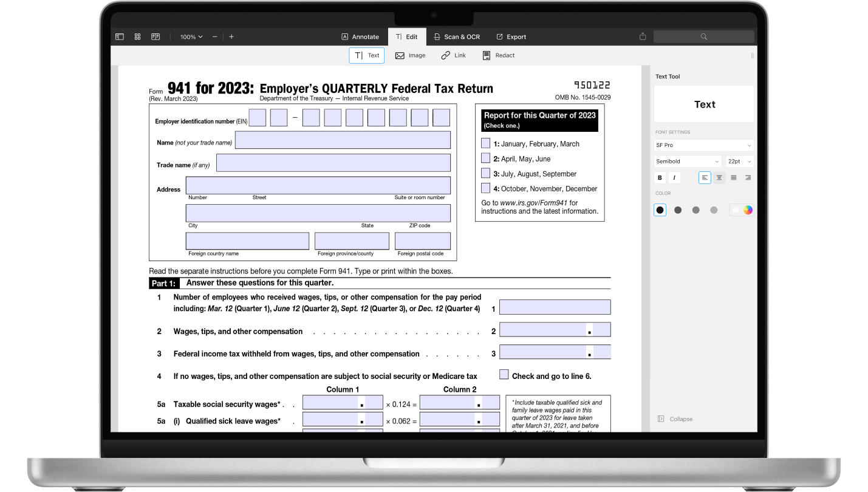This screenshot has height=492, width=868.
Task: Click the line 2 wages and tips field
Action: (x=555, y=329)
